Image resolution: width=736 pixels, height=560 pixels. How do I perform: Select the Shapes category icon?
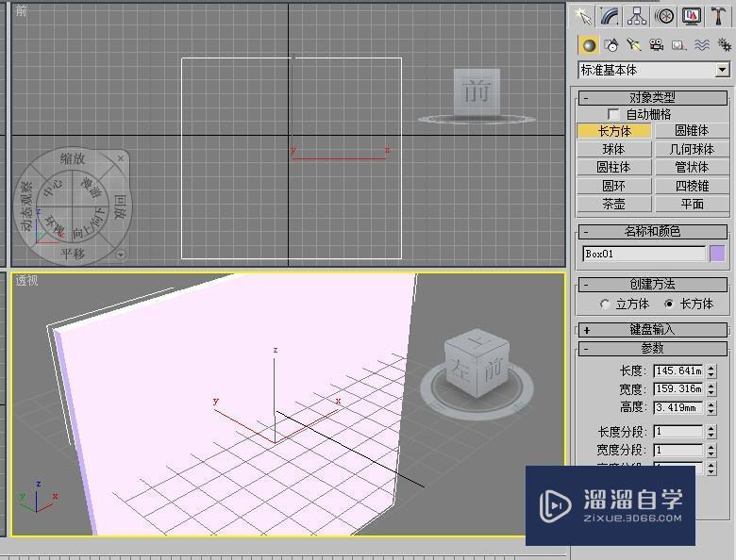[611, 45]
